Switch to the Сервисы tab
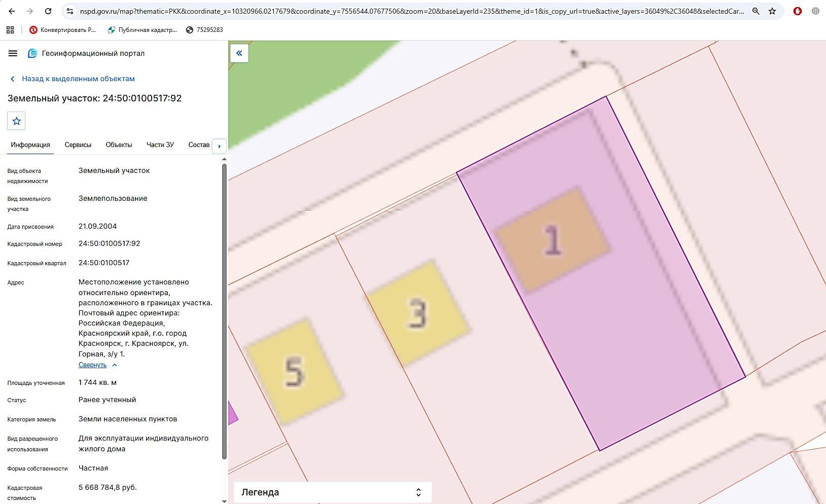This screenshot has height=504, width=826. (78, 145)
